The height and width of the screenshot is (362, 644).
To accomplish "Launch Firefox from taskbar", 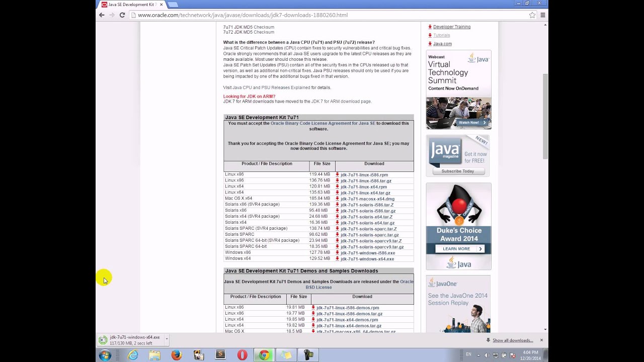I will point(177,355).
